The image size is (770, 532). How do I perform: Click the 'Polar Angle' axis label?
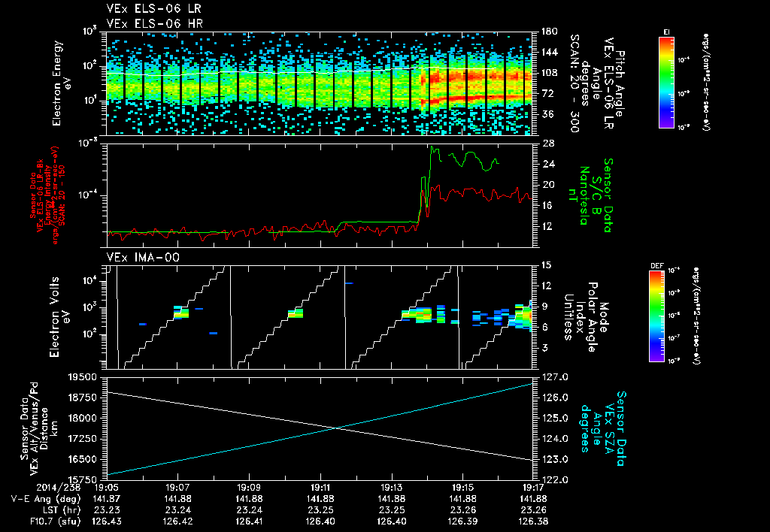[593, 317]
